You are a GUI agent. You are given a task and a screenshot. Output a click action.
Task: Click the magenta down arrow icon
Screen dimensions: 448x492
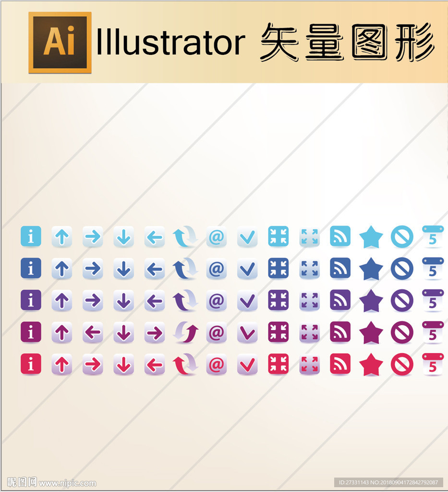(123, 332)
